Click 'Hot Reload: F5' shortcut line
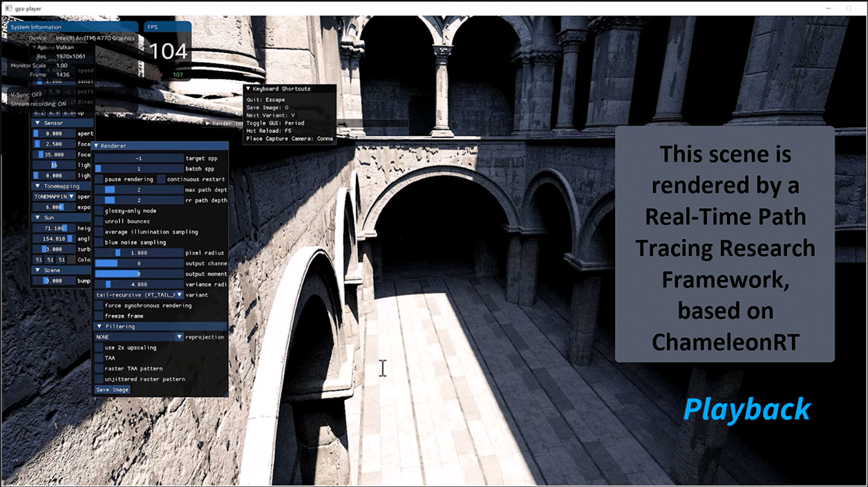 tap(269, 131)
